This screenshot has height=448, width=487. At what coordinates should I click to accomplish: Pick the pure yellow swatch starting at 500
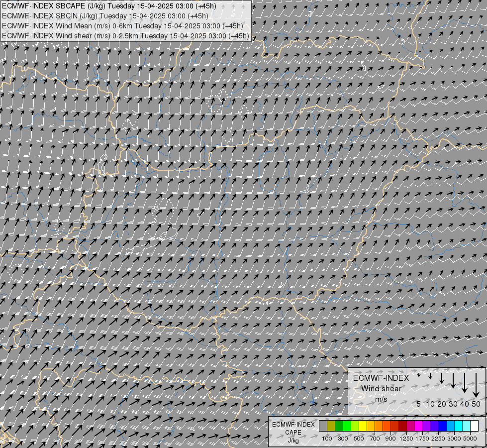(x=363, y=426)
